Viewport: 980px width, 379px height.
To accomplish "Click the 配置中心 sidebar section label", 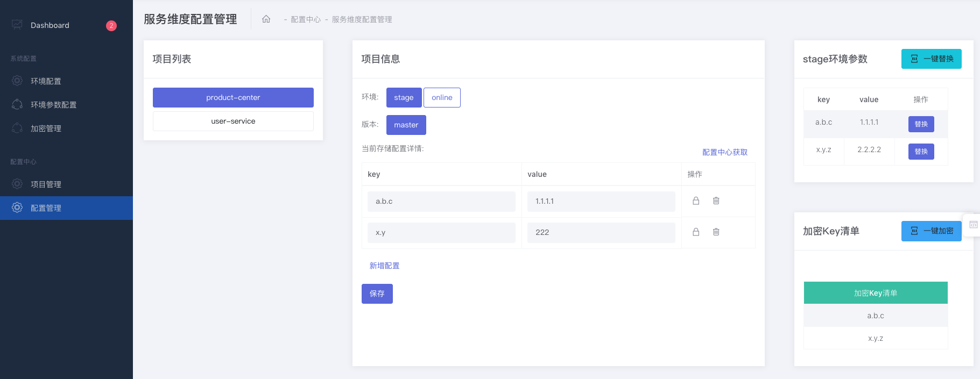I will (x=24, y=162).
